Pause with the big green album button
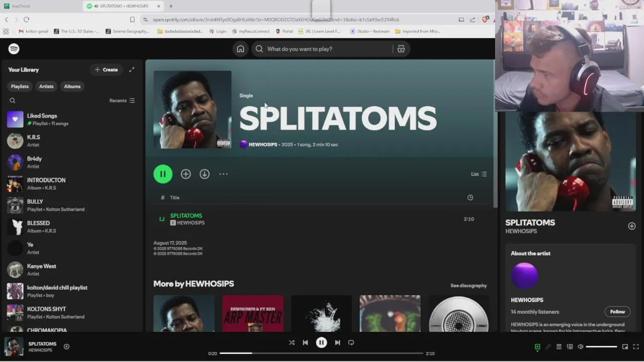Image resolution: width=644 pixels, height=362 pixels. (x=163, y=174)
